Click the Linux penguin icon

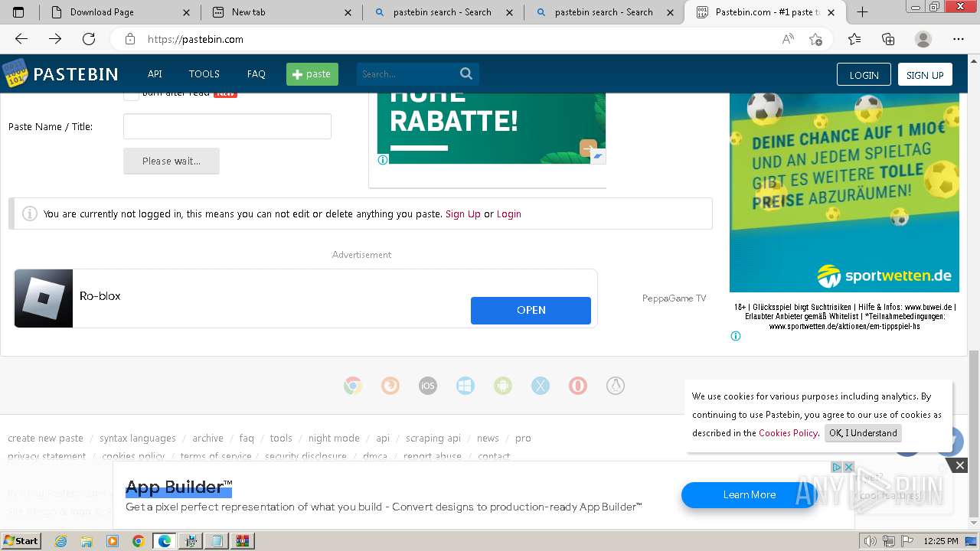pos(616,386)
